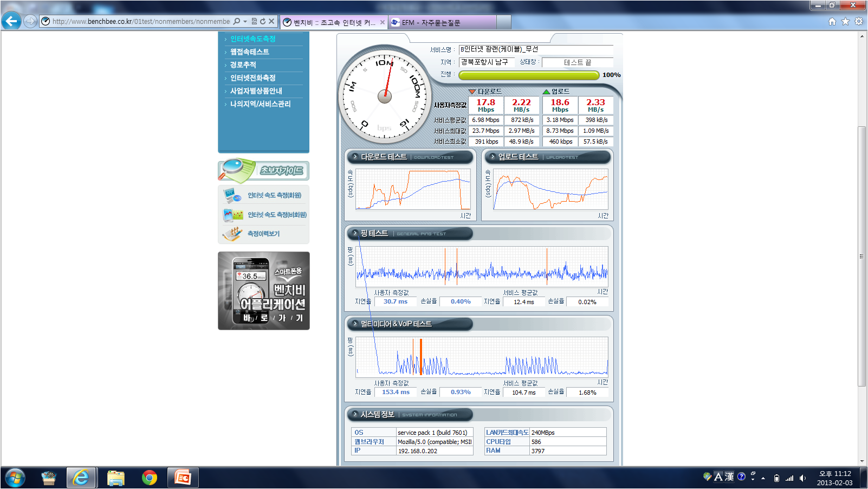The image size is (868, 489).
Task: Click the search magnifier in the address bar
Action: (237, 22)
